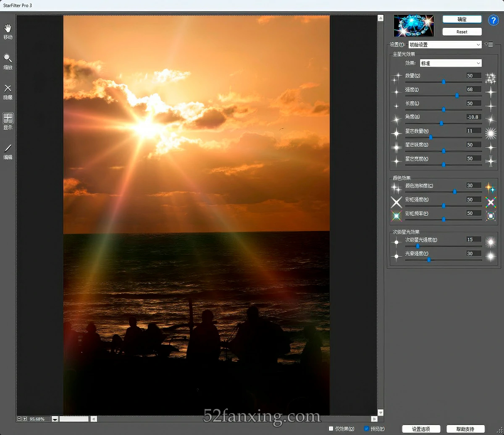
Task: Open 设置选项 (settings options) button
Action: (421, 429)
